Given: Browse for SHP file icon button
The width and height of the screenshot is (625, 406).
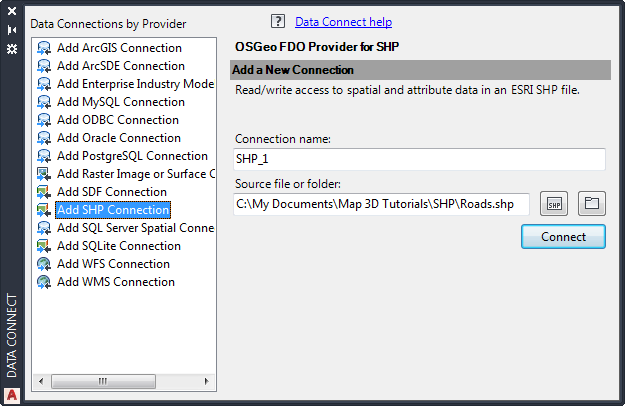Looking at the screenshot, I should coord(554,204).
